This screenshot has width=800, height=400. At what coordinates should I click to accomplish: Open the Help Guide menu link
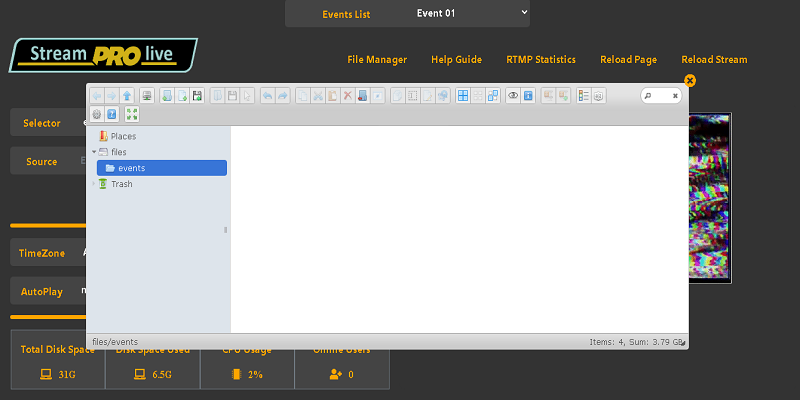tap(456, 60)
